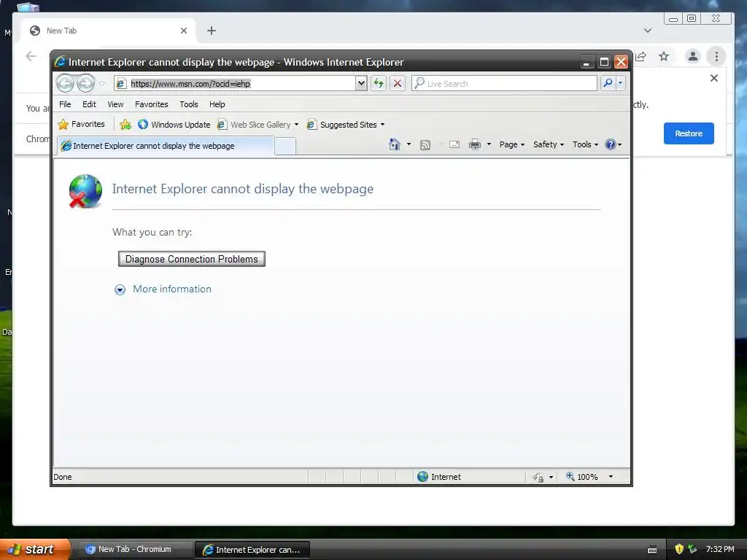Go forward in Internet Explorer
Screen dimensions: 747x560
86,83
